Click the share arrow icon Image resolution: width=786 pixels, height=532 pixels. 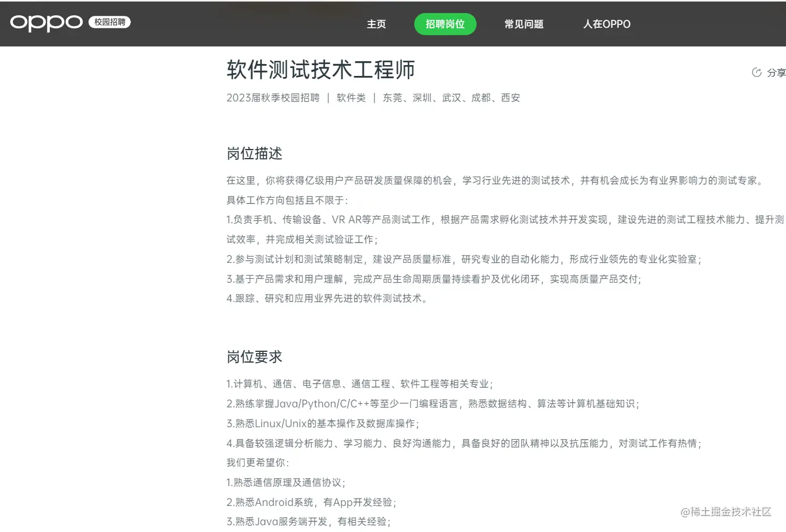[757, 73]
